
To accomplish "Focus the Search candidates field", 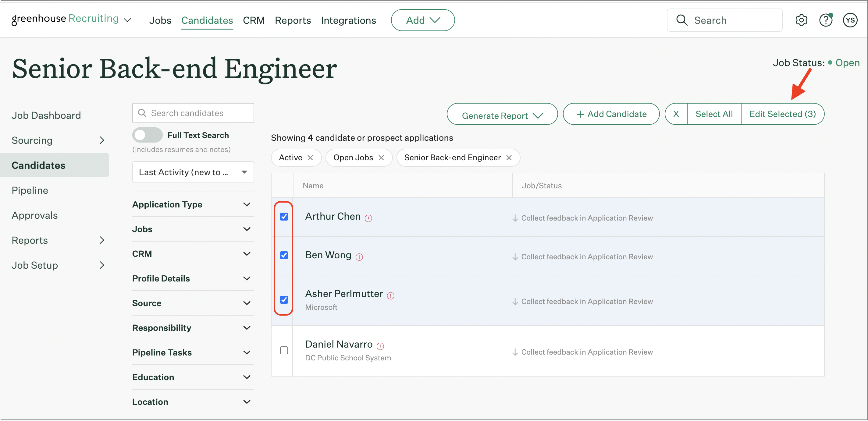I will pyautogui.click(x=193, y=113).
